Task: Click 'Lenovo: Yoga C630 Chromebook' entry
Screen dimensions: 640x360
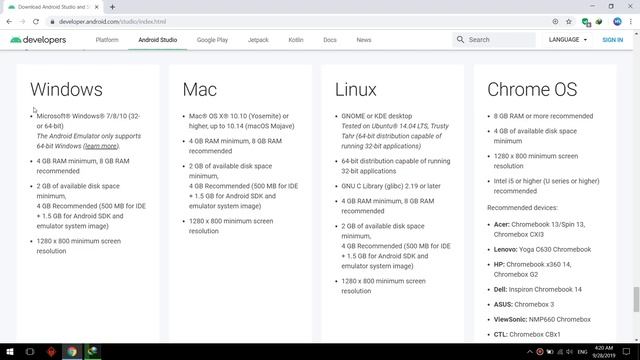Action: click(x=542, y=249)
